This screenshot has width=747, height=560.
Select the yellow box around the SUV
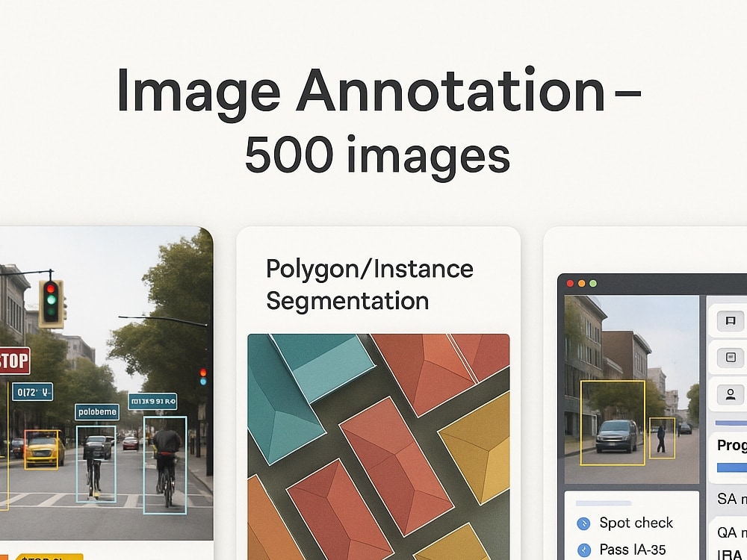tap(613, 423)
